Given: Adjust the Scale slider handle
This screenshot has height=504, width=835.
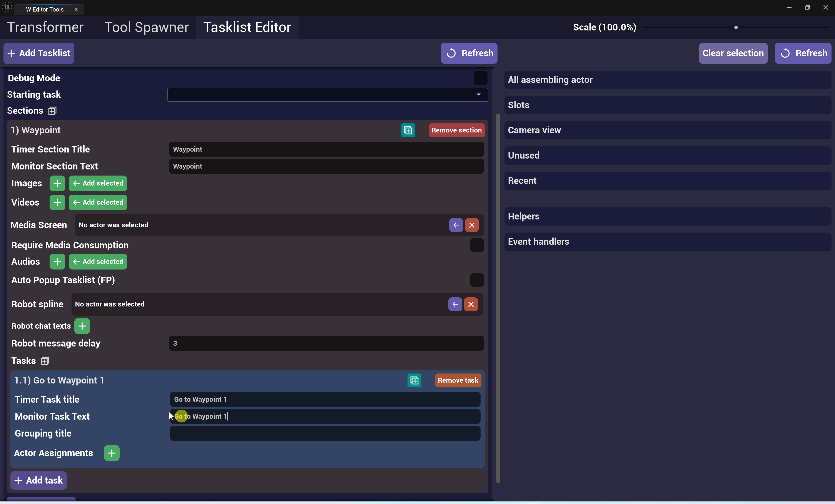Looking at the screenshot, I should [x=736, y=27].
